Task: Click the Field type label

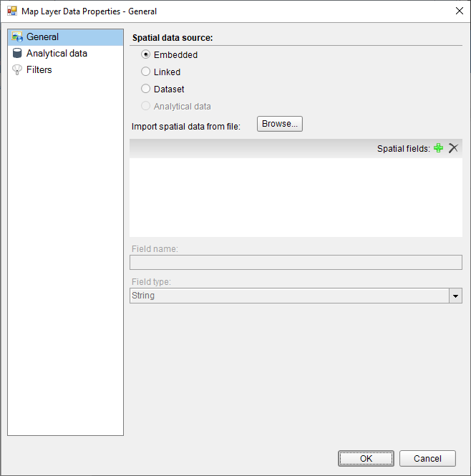Action: [151, 282]
